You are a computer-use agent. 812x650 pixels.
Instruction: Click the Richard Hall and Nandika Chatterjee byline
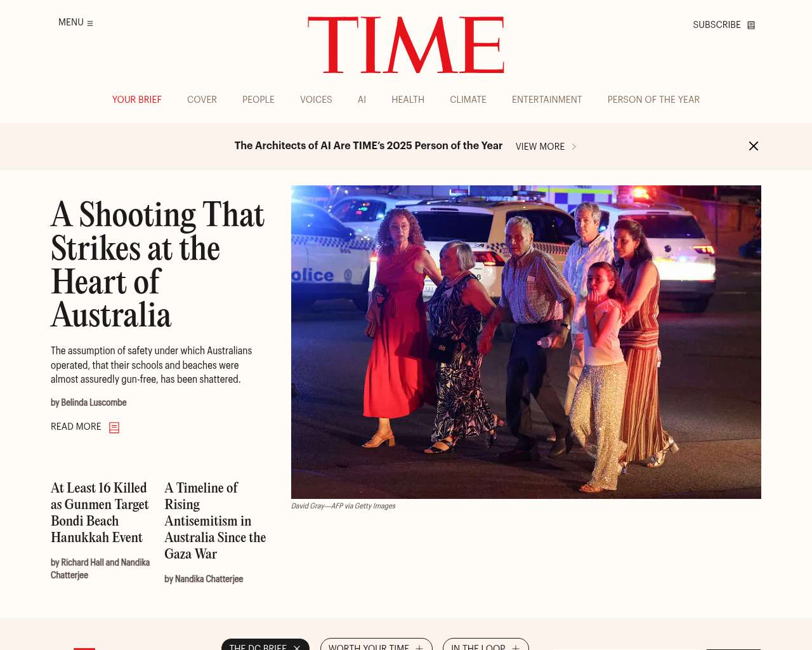click(100, 569)
